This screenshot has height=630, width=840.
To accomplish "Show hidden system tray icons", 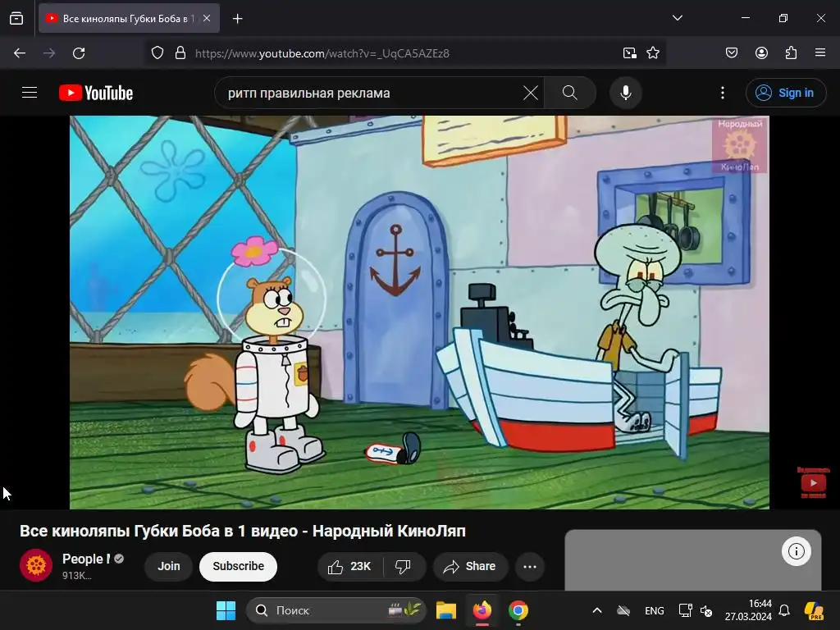I will (597, 610).
